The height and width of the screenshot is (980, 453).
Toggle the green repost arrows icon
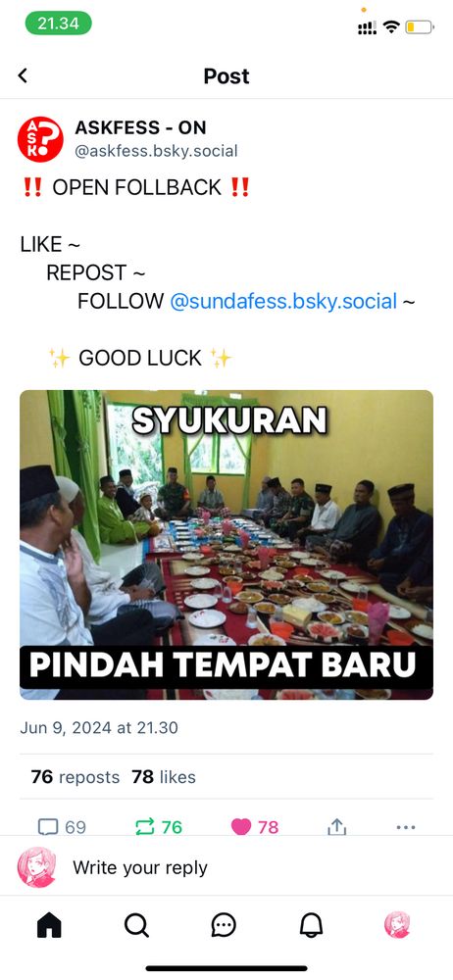[x=144, y=827]
